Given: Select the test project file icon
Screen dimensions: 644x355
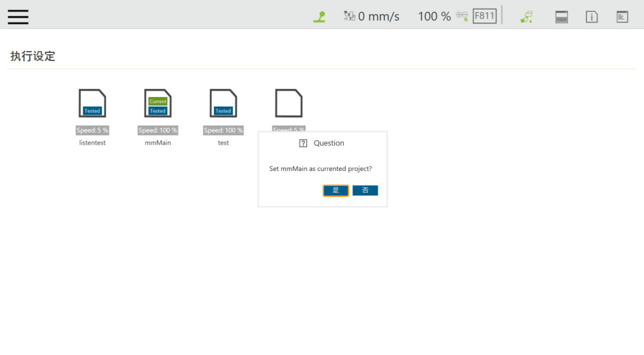Looking at the screenshot, I should 223,103.
